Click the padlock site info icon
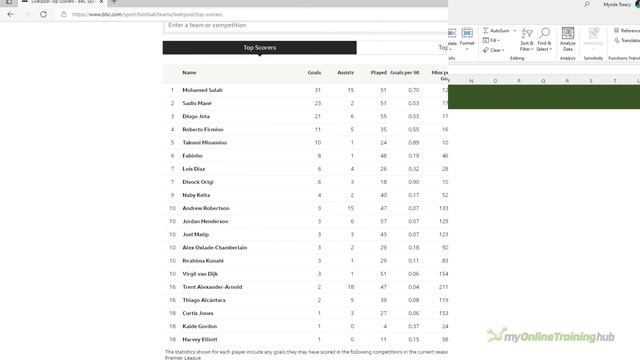 coord(64,14)
